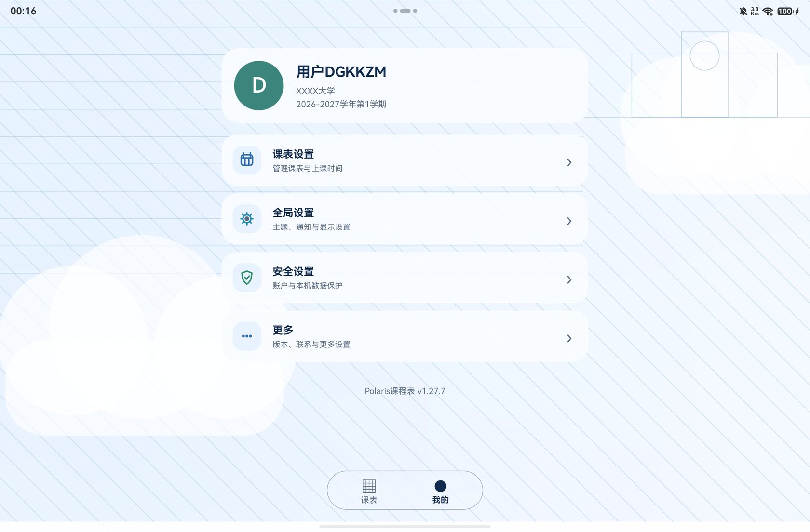The width and height of the screenshot is (810, 532).
Task: Tap subtitle 主题、通知与显示设置
Action: point(311,227)
